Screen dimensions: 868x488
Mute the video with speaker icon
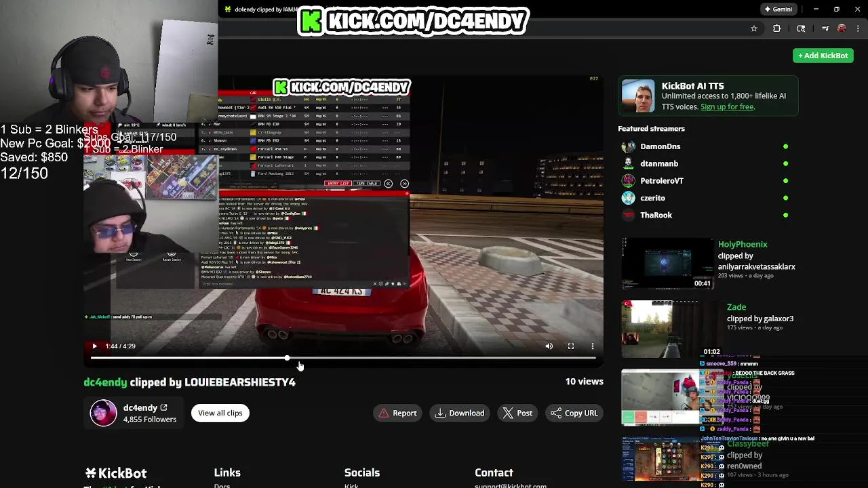pyautogui.click(x=549, y=346)
